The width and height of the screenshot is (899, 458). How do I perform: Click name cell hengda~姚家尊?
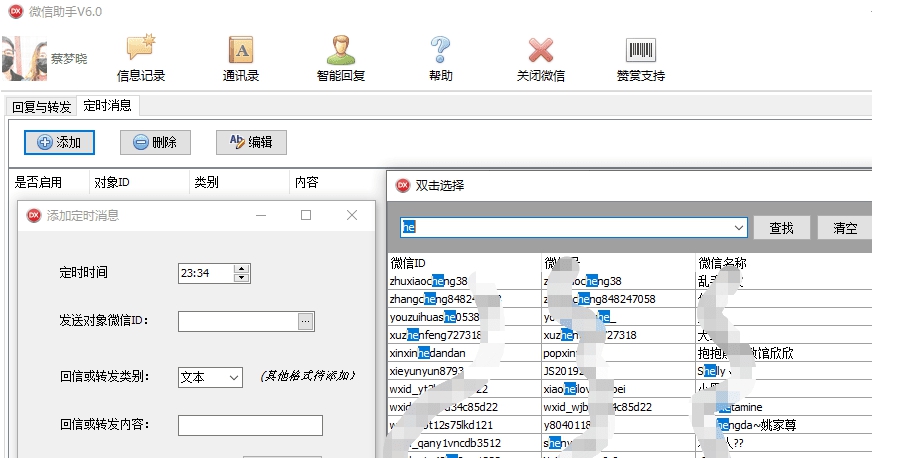[x=783, y=425]
